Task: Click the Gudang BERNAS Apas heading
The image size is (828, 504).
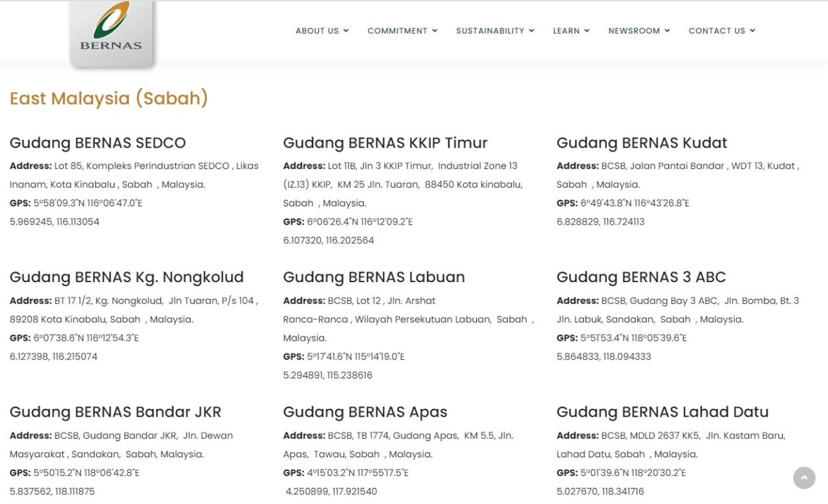Action: click(x=365, y=412)
